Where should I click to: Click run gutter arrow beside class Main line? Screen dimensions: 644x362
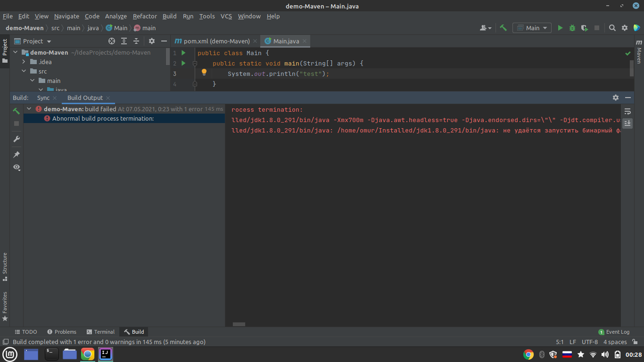click(x=184, y=53)
